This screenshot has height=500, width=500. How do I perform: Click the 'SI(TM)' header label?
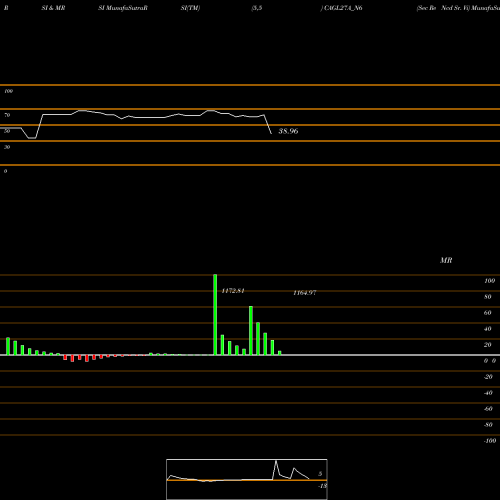click(x=190, y=8)
